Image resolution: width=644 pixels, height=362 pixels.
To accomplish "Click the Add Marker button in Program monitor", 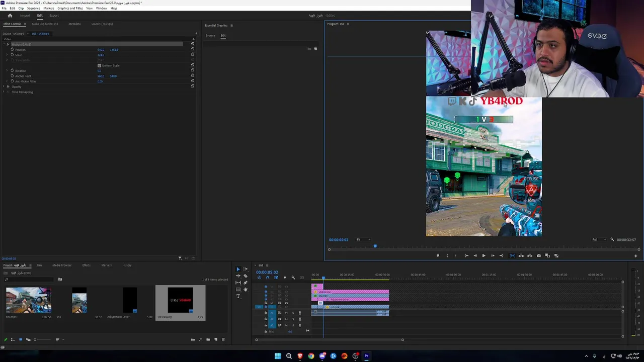I will [438, 255].
